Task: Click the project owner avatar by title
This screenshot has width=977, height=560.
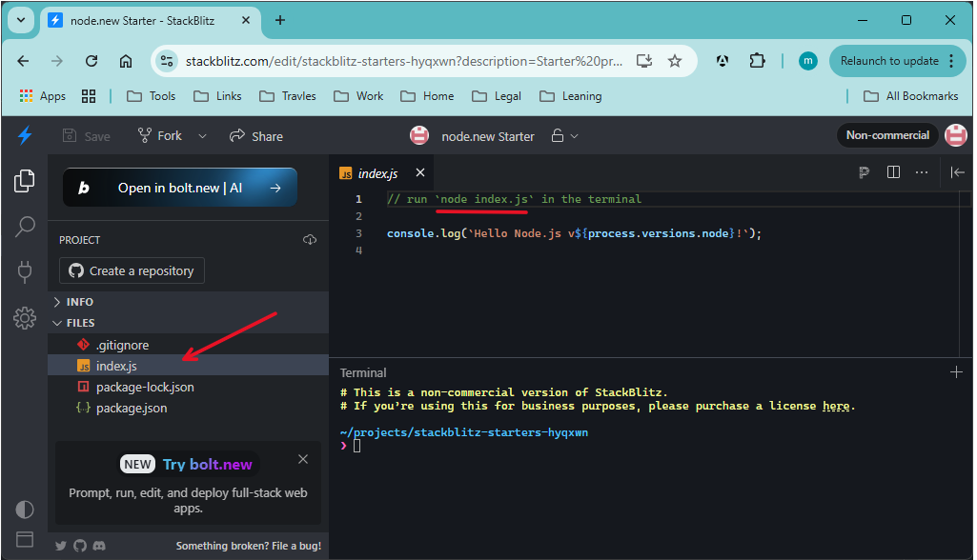Action: pos(419,135)
